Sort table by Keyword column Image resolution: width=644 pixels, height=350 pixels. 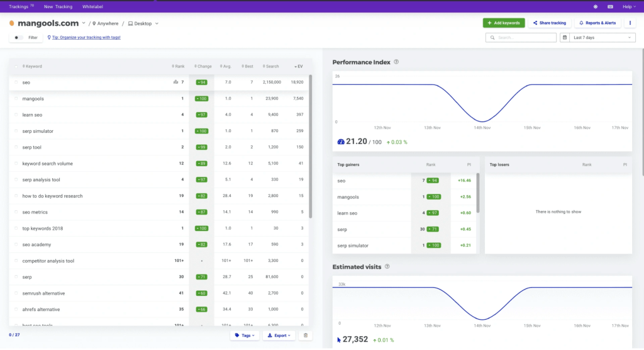tap(32, 66)
